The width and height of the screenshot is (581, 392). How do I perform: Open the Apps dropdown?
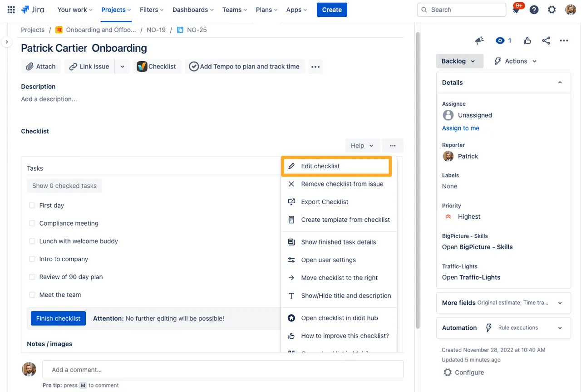(x=297, y=10)
